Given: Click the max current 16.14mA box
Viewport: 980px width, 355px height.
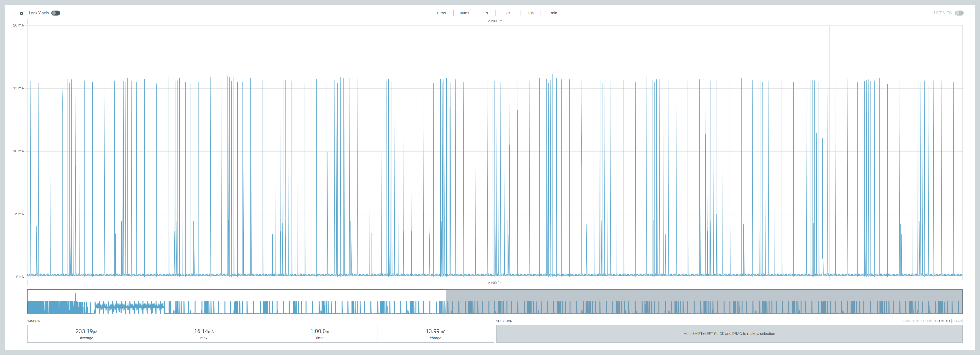Looking at the screenshot, I should click(204, 334).
